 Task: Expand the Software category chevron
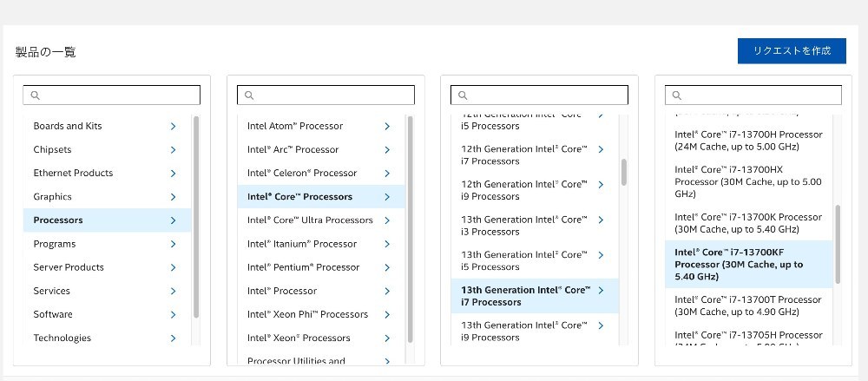pos(174,314)
